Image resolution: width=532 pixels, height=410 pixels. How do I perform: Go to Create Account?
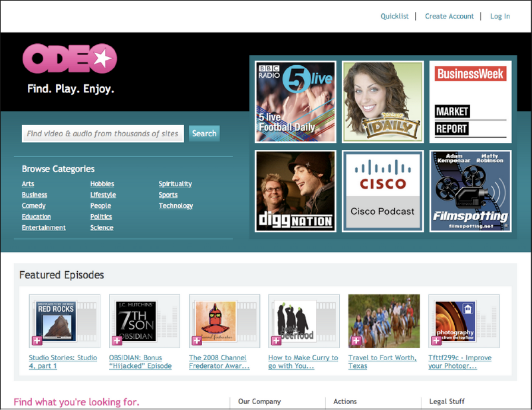[x=450, y=16]
